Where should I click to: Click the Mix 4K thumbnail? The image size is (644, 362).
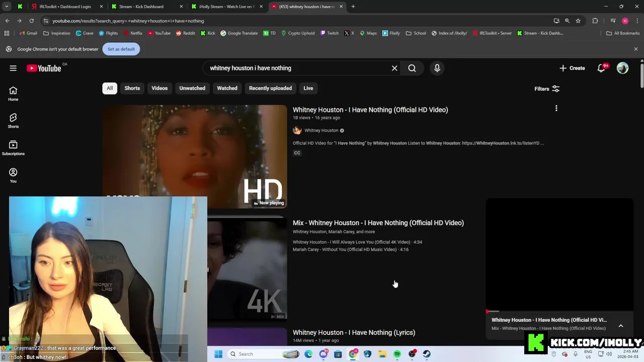pyautogui.click(x=247, y=269)
